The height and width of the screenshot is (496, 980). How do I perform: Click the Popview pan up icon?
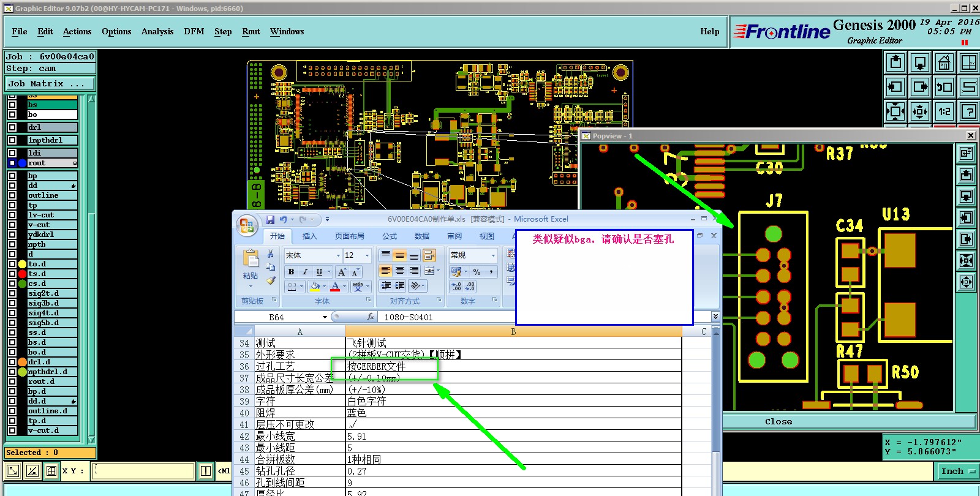(x=966, y=175)
